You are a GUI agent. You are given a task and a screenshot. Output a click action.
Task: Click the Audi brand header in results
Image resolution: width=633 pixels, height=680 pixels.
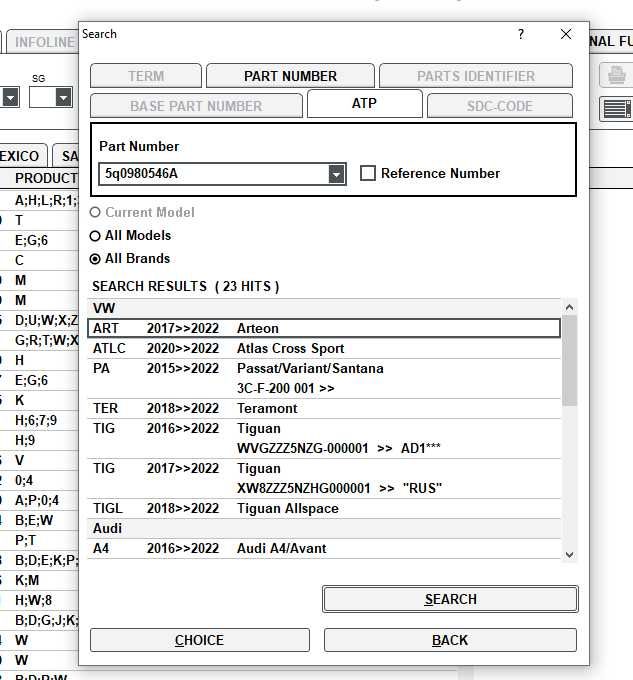click(324, 528)
